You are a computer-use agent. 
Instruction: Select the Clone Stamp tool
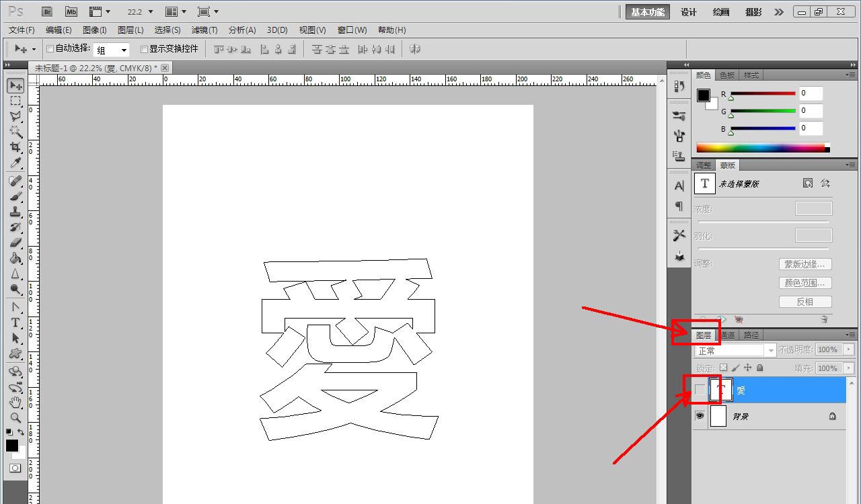pyautogui.click(x=15, y=212)
